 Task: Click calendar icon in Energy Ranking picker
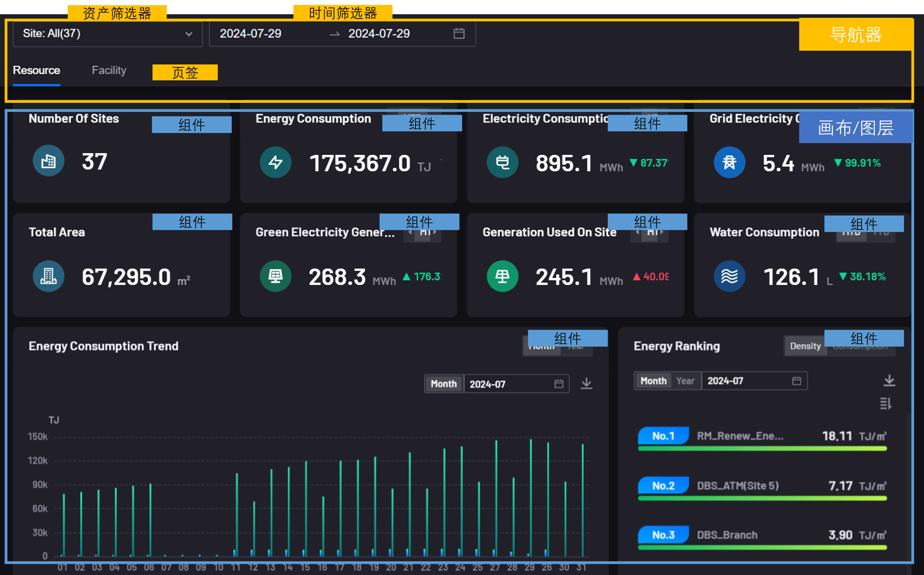(x=796, y=381)
